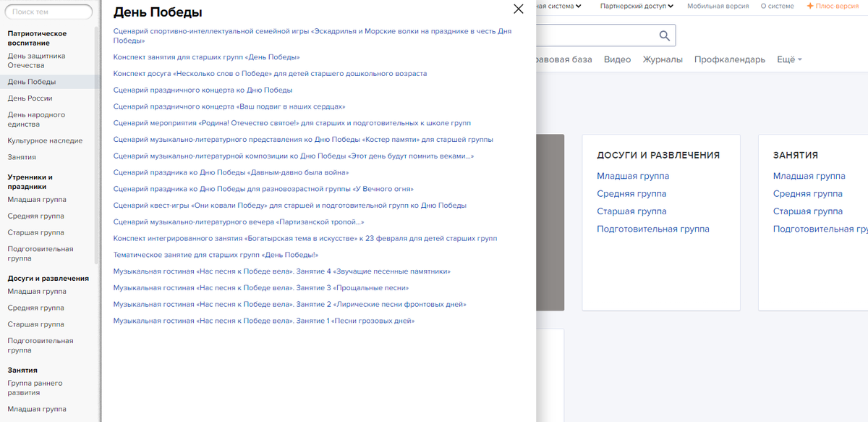Open scenario «Костер памяти» для старшей группы

point(303,139)
